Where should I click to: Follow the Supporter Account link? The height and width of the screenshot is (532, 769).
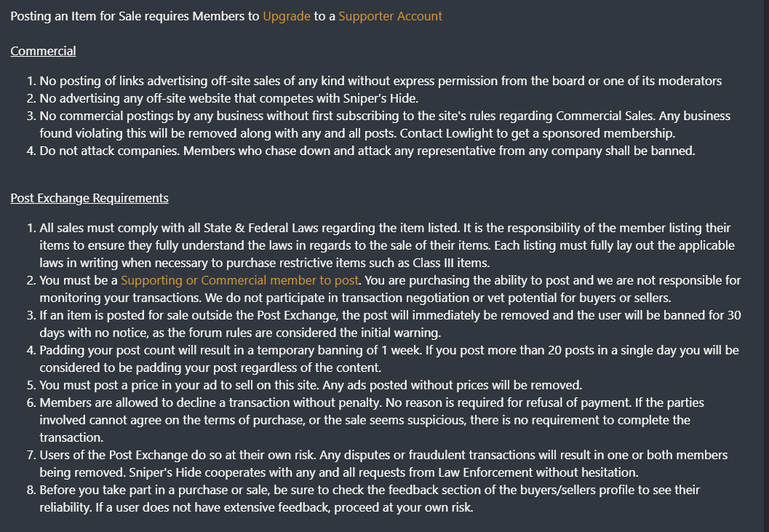coord(391,16)
